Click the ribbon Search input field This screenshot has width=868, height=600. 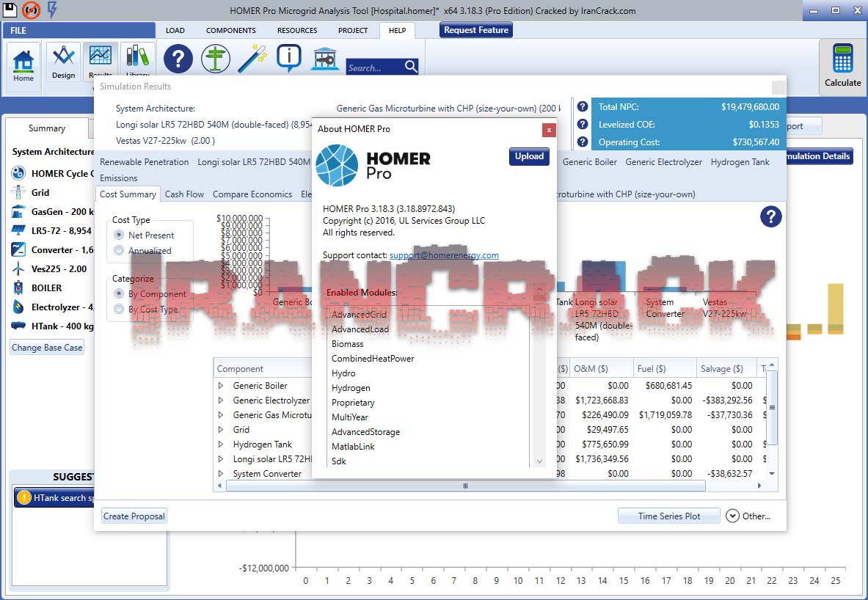(x=374, y=67)
